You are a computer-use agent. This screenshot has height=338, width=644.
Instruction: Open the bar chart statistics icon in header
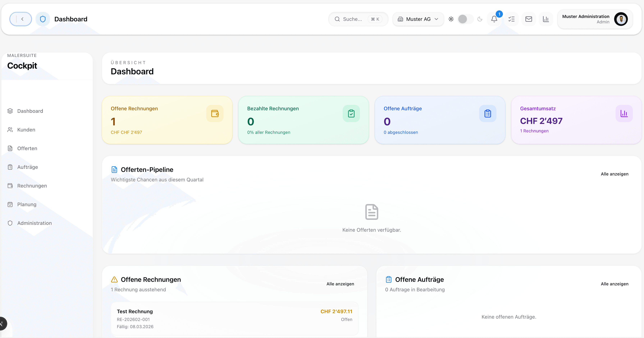point(546,19)
